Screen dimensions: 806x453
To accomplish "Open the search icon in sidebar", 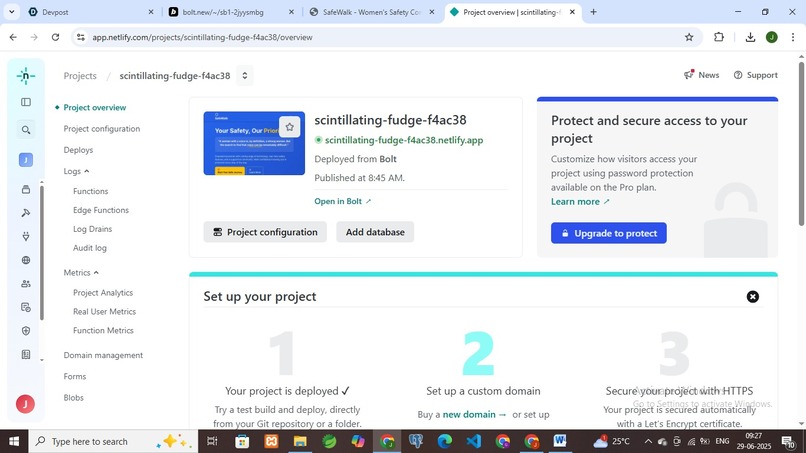I will 26,130.
